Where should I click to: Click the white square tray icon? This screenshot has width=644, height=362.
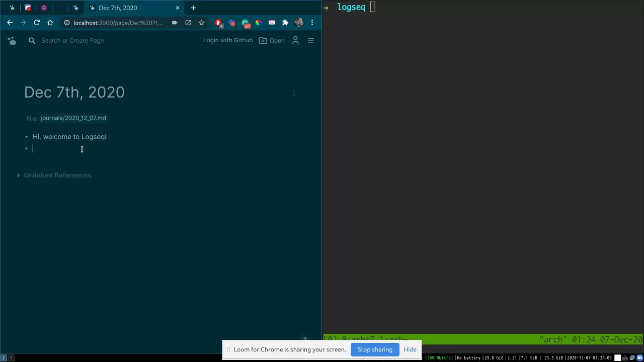coord(618,358)
